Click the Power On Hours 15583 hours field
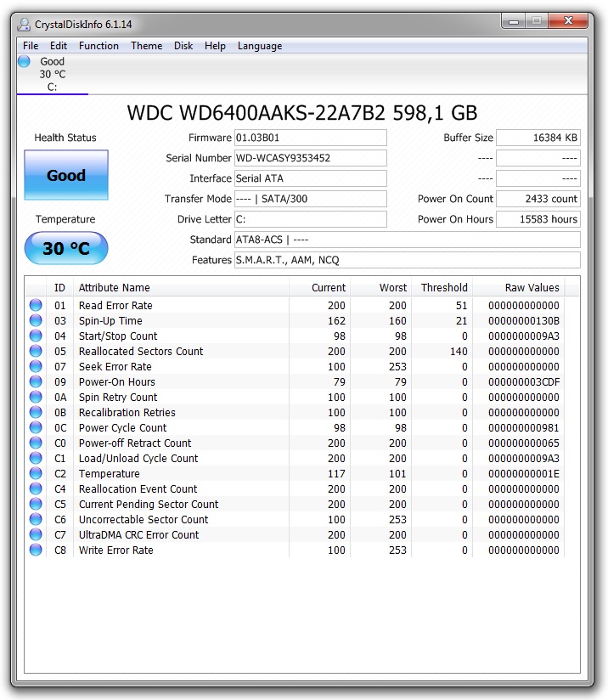 [538, 219]
